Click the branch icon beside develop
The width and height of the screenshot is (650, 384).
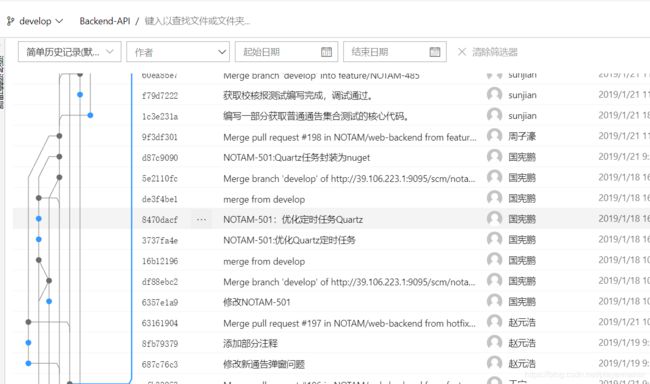pos(10,21)
